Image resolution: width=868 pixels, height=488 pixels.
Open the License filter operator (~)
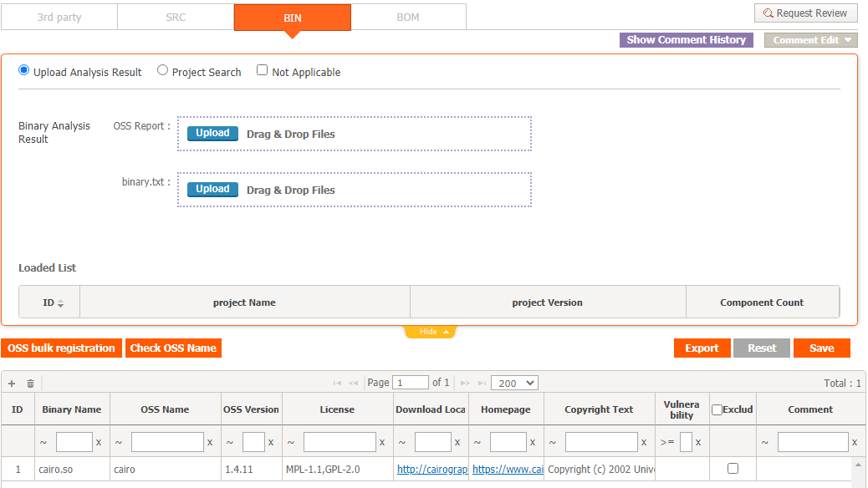pyautogui.click(x=291, y=442)
